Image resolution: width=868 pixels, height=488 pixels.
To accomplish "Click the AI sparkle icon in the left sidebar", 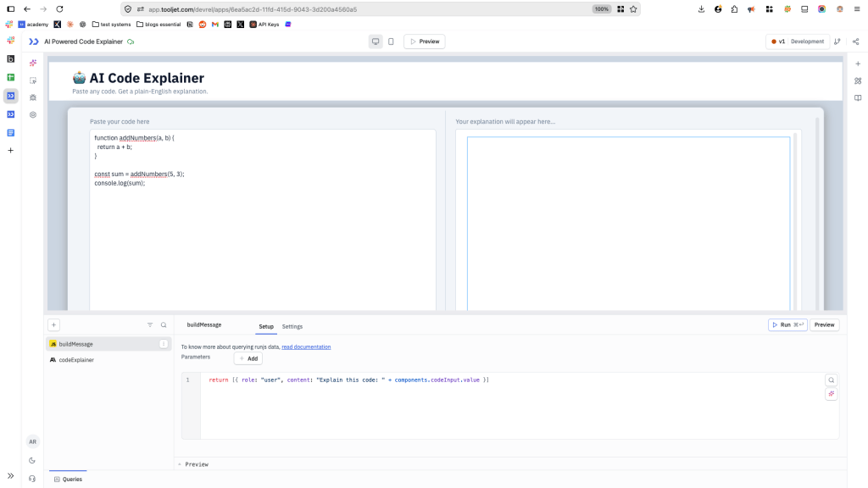I will point(32,62).
